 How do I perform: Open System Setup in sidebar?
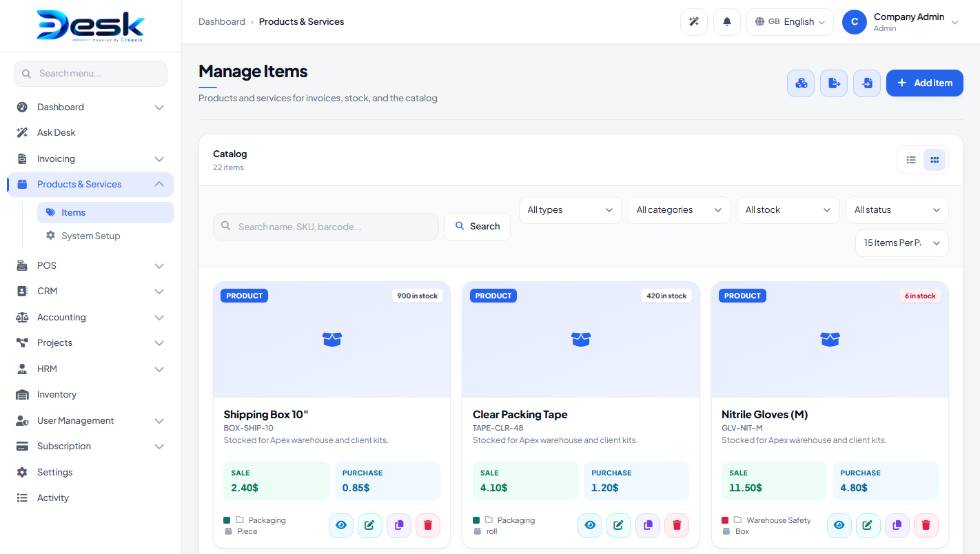click(90, 236)
